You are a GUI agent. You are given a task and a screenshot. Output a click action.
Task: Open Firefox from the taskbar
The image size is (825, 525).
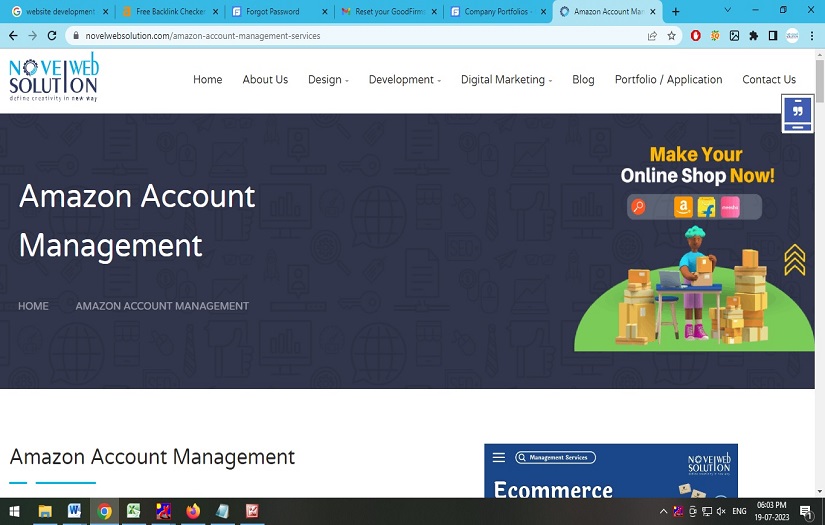click(193, 511)
